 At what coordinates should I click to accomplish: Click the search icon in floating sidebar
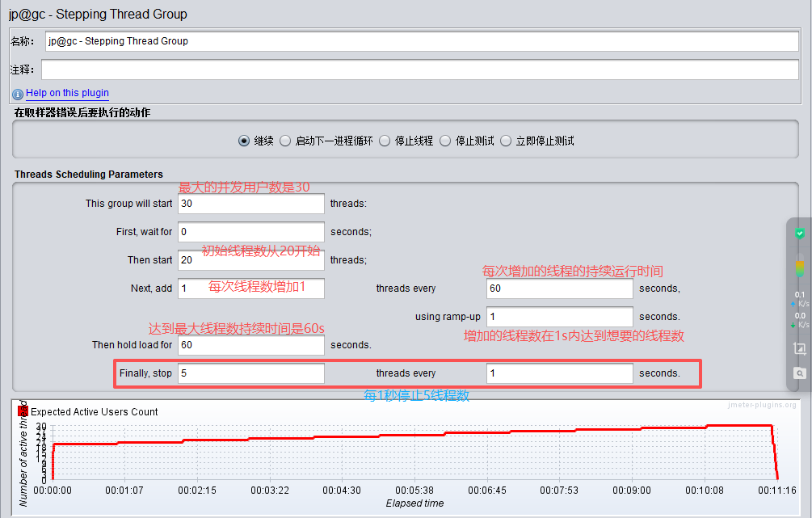pos(799,373)
